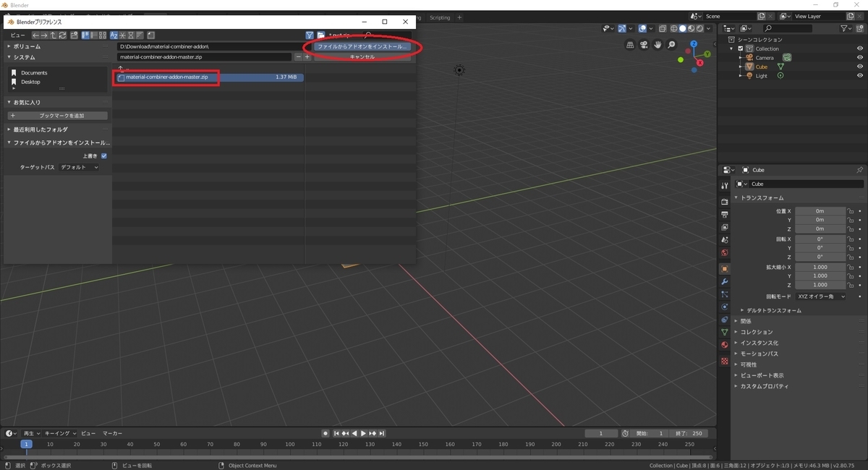Click the pan view hand gizmo
868x470 pixels.
[x=658, y=44]
